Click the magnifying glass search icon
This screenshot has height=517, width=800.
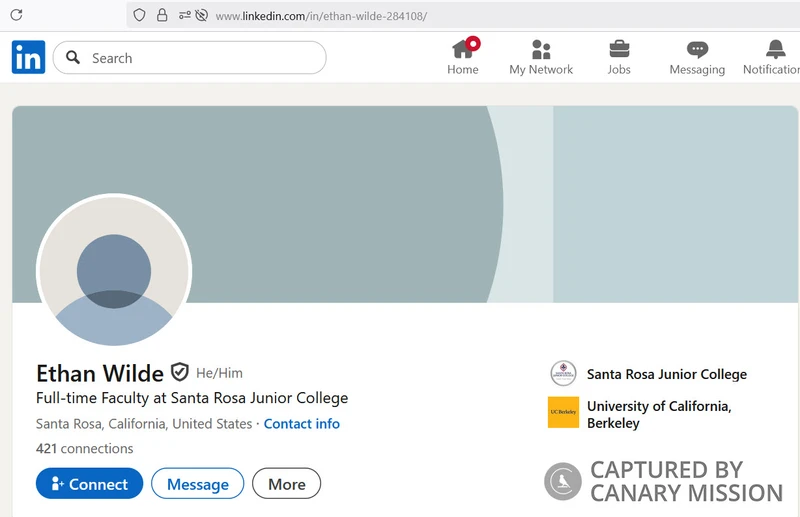73,57
